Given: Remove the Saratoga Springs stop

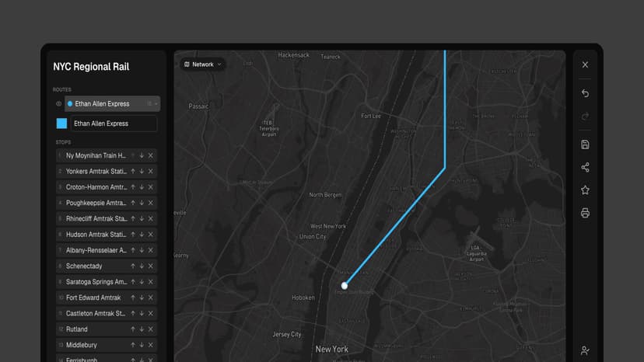Looking at the screenshot, I should click(151, 282).
